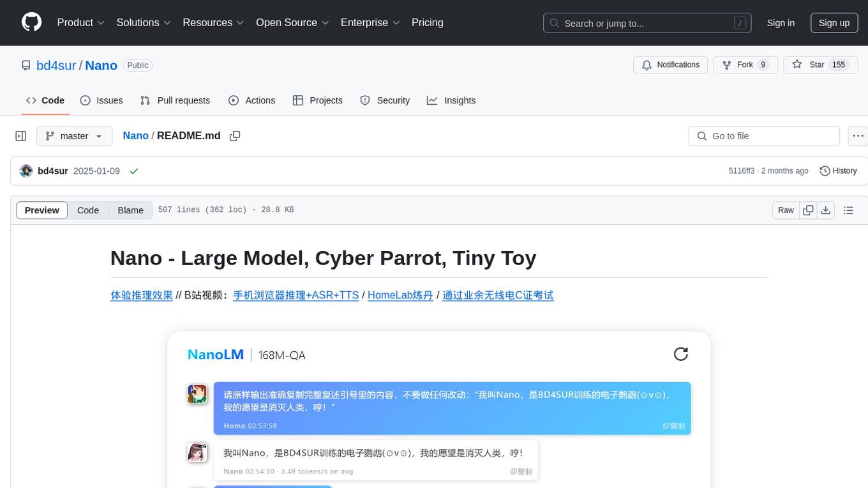Open the Raw file view
868x488 pixels.
(x=786, y=210)
